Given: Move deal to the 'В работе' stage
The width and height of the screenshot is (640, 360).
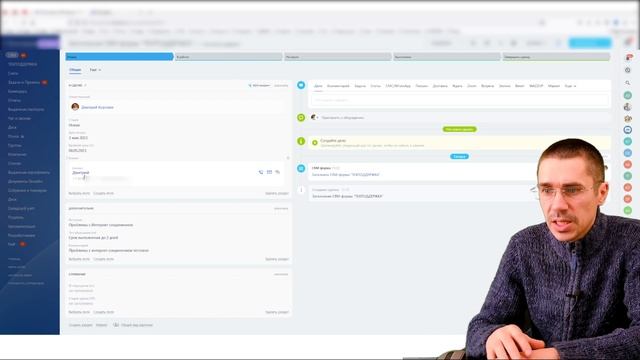Looking at the screenshot, I should click(x=229, y=57).
